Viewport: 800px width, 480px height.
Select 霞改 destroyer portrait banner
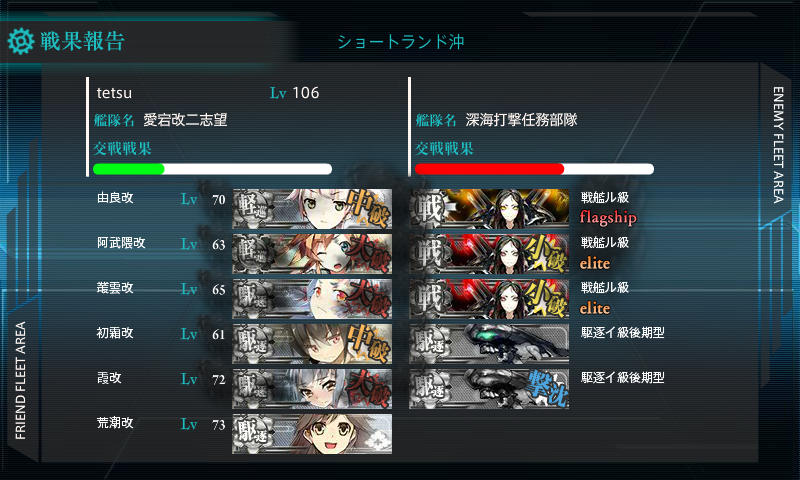[312, 388]
